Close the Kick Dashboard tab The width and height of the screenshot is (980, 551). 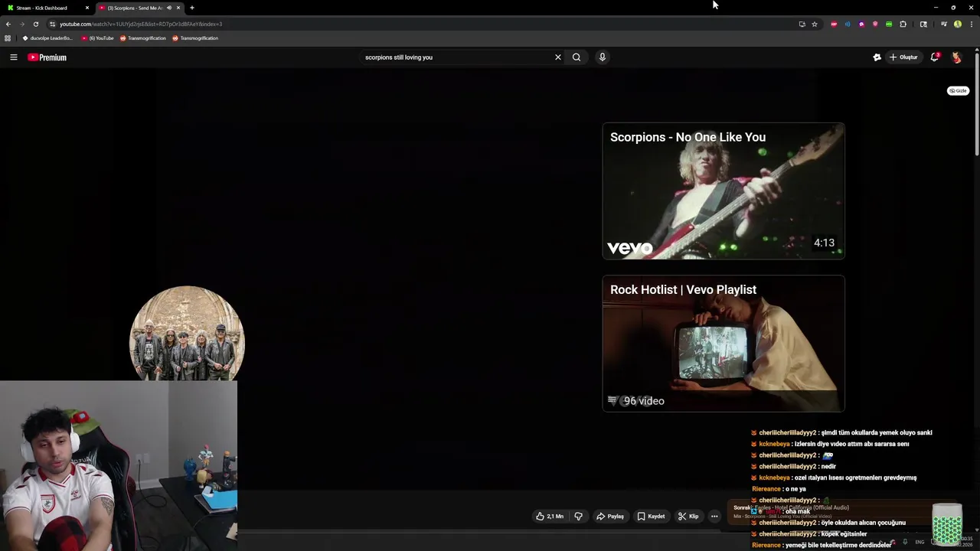tap(87, 8)
